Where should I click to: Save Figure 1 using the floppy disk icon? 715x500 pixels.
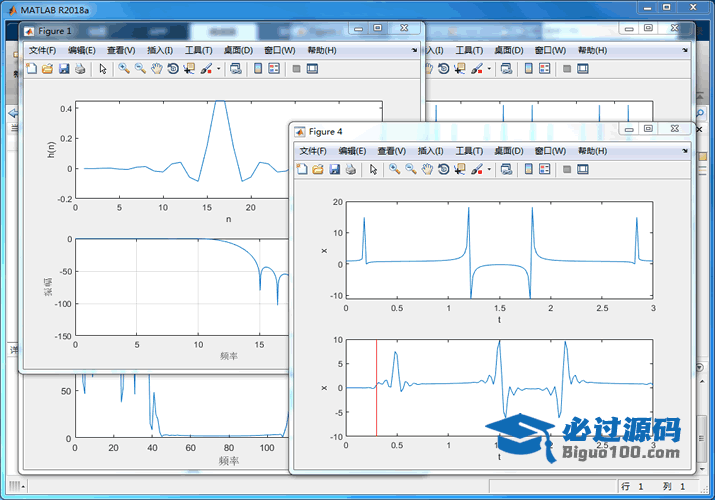point(64,69)
